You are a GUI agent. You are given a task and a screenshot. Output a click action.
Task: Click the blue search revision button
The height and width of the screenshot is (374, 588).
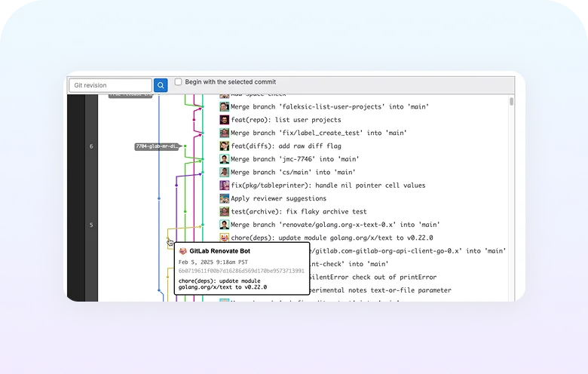coord(161,85)
